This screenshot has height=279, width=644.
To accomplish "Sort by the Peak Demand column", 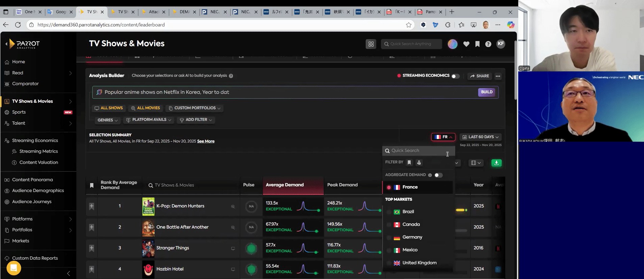I will tap(342, 185).
